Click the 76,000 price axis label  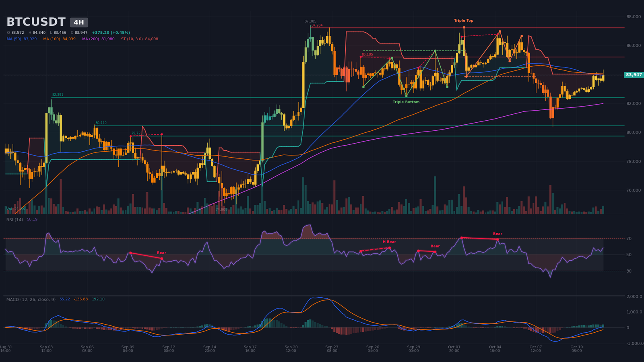coord(634,190)
